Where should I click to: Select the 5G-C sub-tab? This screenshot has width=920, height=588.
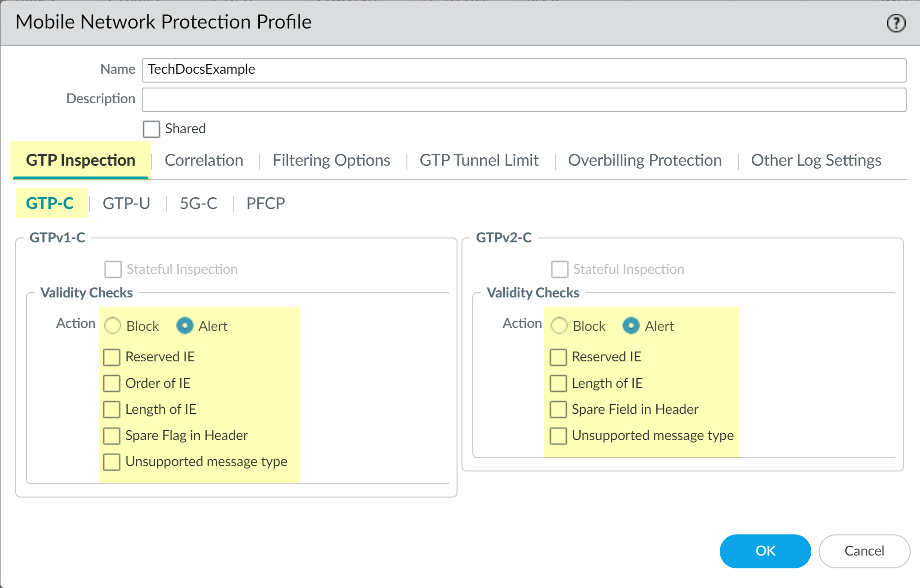point(198,203)
